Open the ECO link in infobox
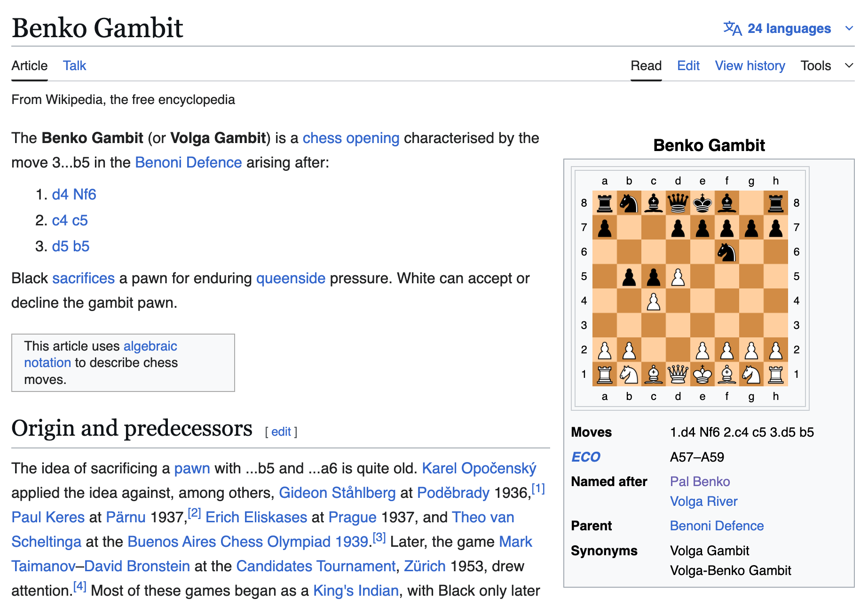 pyautogui.click(x=585, y=457)
